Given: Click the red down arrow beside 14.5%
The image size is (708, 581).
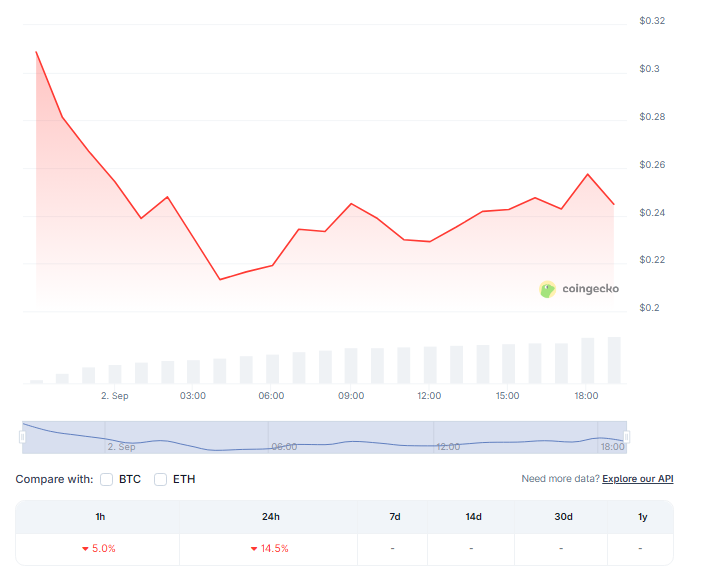Looking at the screenshot, I should click(255, 548).
